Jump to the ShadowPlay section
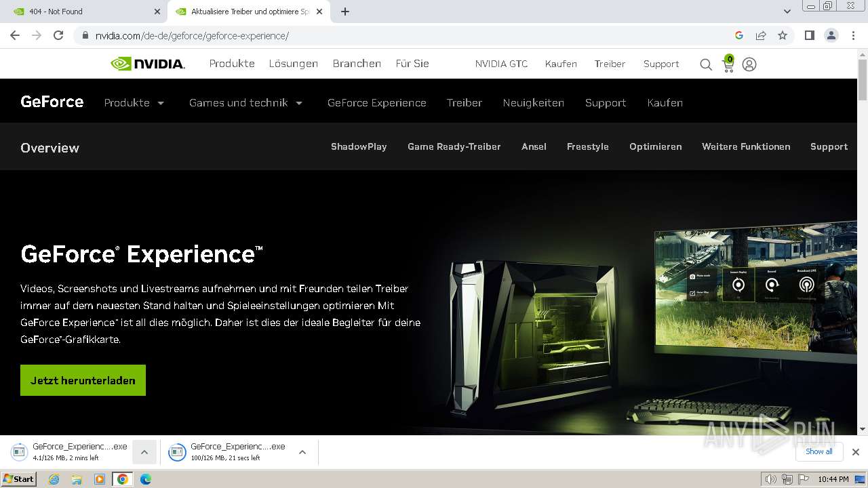The width and height of the screenshot is (868, 488). pyautogui.click(x=359, y=146)
